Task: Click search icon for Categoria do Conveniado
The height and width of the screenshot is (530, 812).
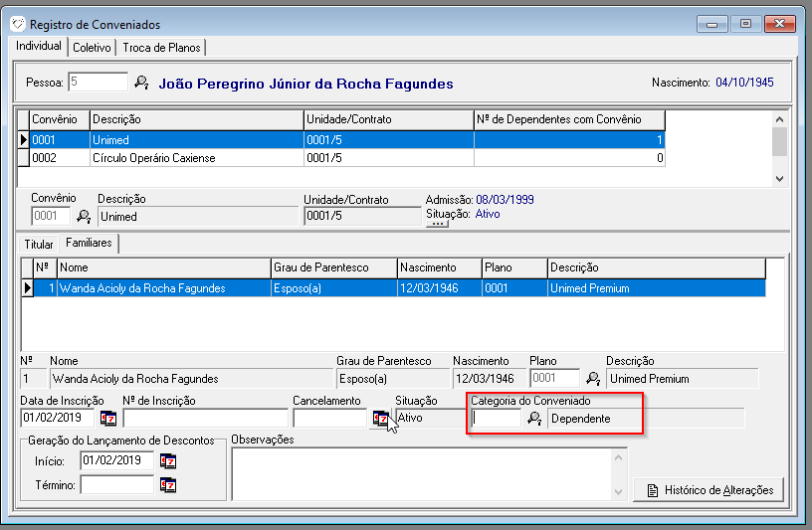Action: click(534, 419)
